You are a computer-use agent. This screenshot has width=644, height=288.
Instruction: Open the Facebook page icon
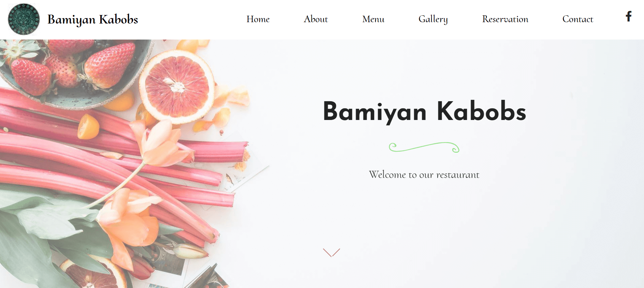[x=629, y=16]
